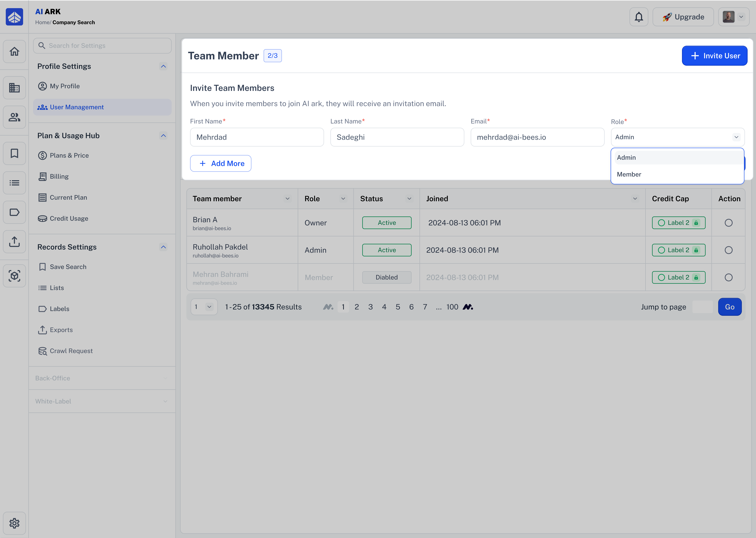The image size is (756, 538).
Task: Click next page arrow icon
Action: pos(468,307)
